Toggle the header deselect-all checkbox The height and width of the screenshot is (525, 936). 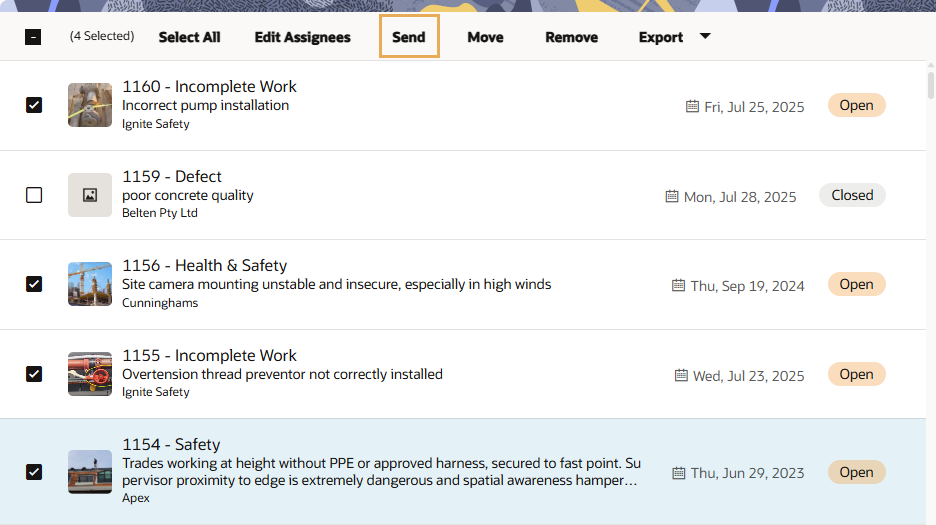tap(33, 37)
